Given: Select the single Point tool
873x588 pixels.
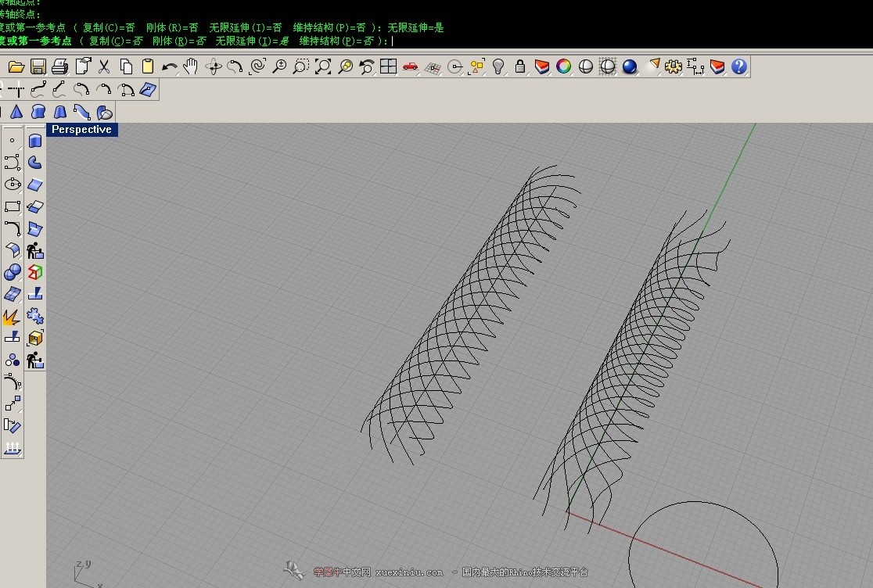Looking at the screenshot, I should [13, 141].
